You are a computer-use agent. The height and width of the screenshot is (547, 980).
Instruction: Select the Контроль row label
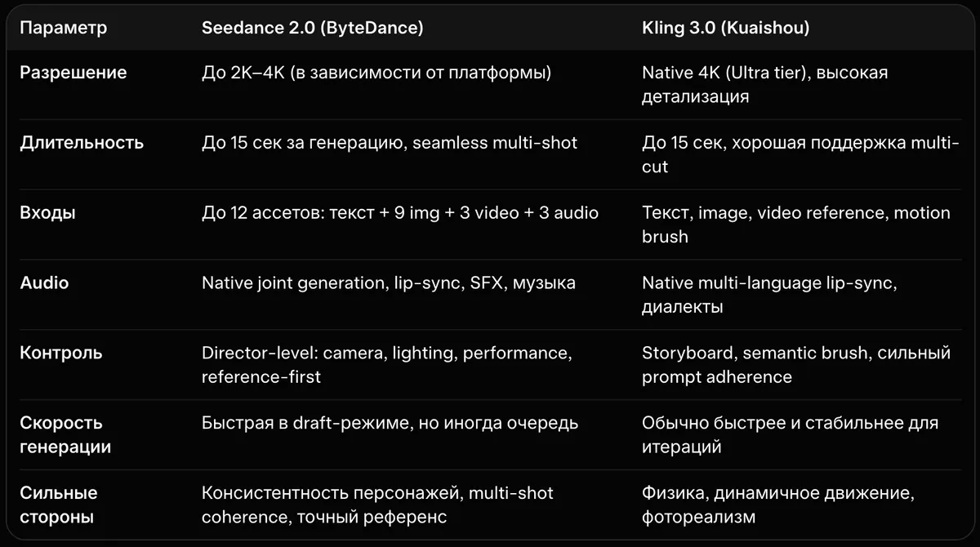61,354
